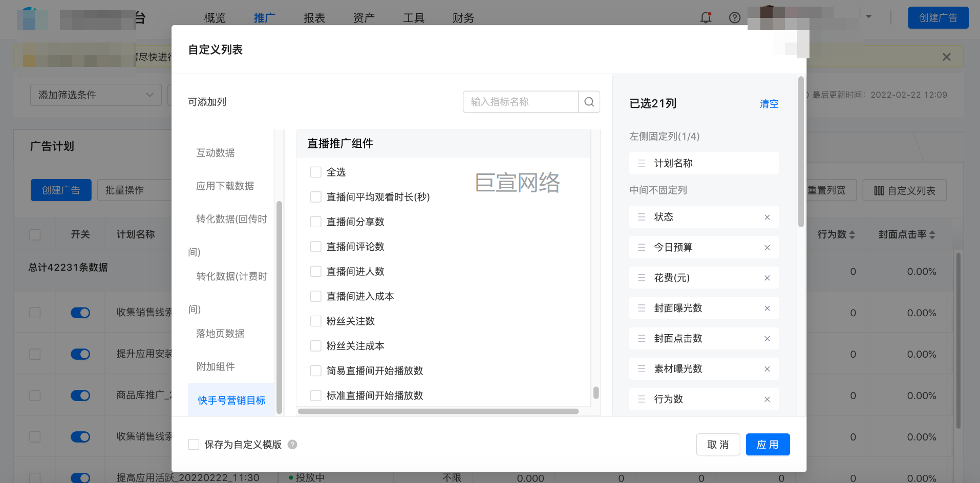Click the help question mark icon in header
Viewport: 980px width, 483px height.
[x=734, y=18]
